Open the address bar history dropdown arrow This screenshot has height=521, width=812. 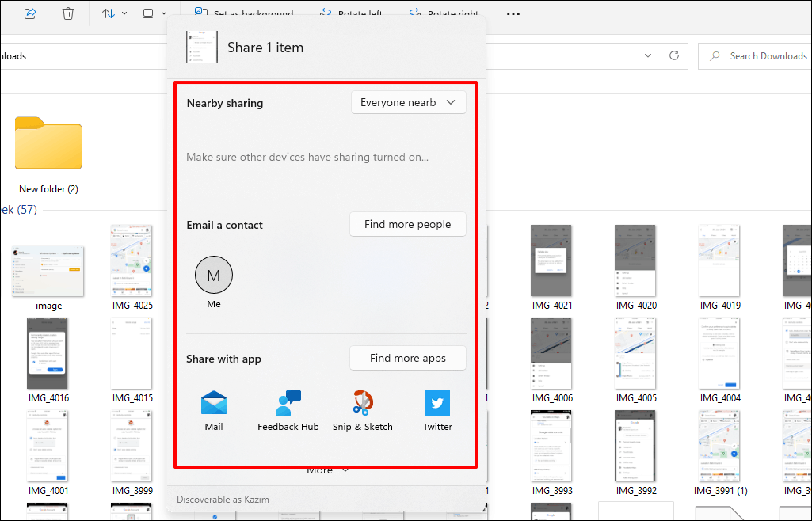(647, 55)
